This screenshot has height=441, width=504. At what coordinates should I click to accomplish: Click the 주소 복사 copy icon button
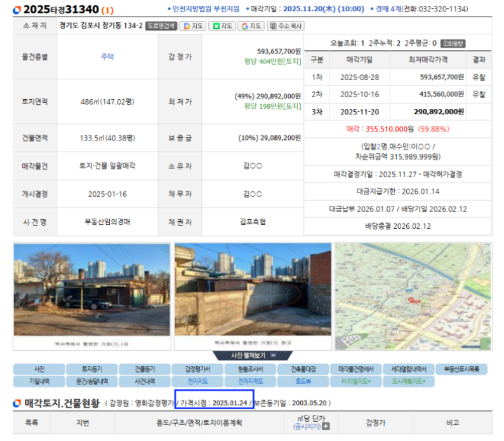(286, 26)
